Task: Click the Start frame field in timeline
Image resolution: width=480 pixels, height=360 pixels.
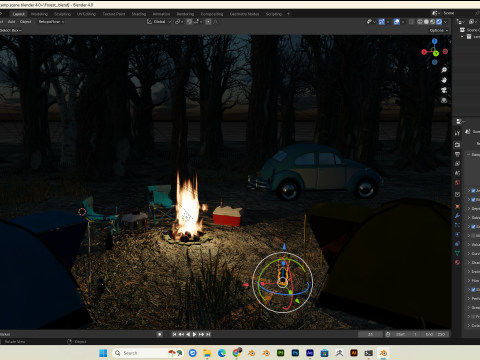Action: point(406,334)
